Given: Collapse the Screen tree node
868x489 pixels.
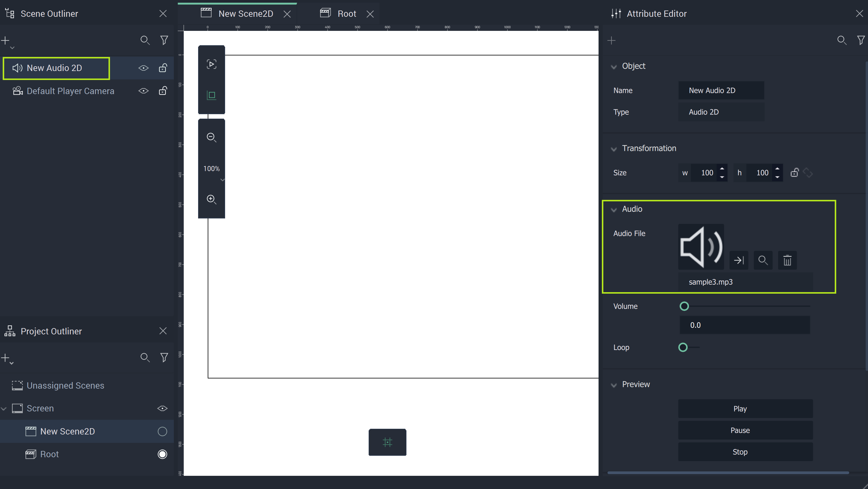Looking at the screenshot, I should (4, 408).
